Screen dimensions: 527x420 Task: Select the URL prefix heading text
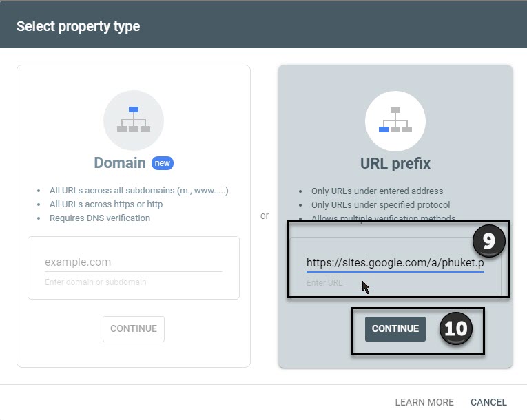coord(395,164)
